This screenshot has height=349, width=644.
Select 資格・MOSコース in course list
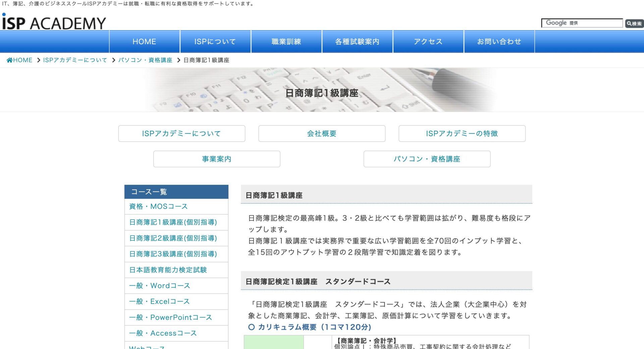[176, 207]
